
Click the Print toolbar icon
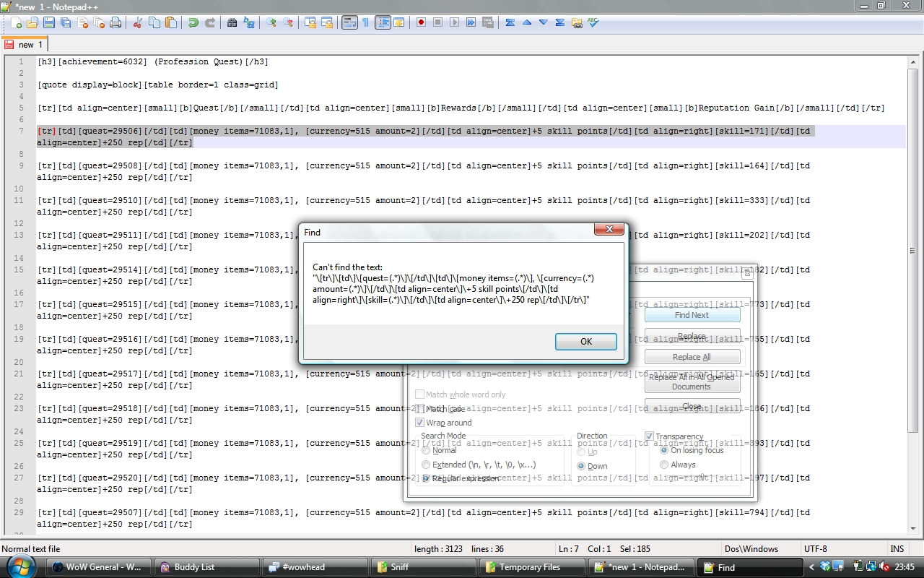(x=115, y=23)
